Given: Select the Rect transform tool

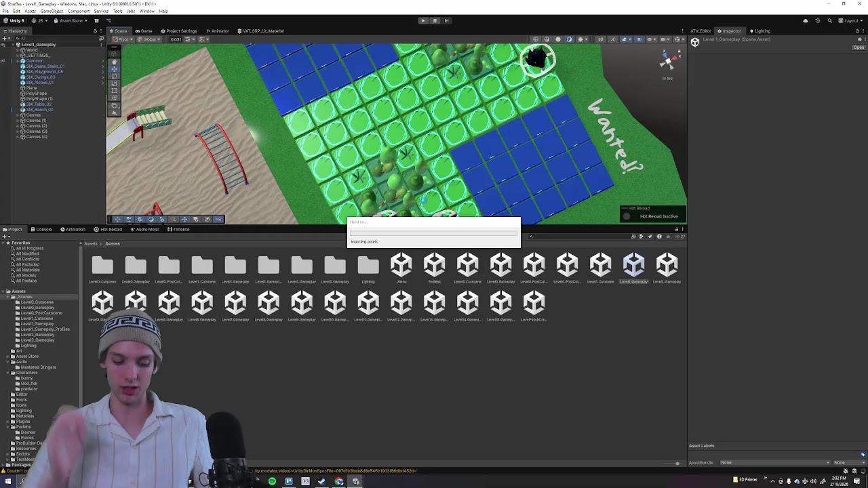Looking at the screenshot, I should point(114,91).
